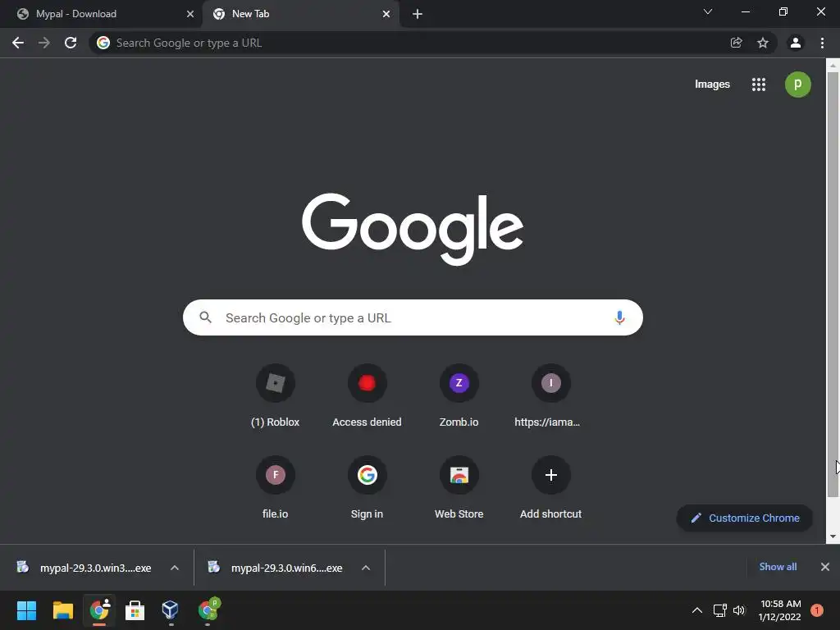This screenshot has height=630, width=840.
Task: Open the downloaded mypal-29.3.0.win6....exe file
Action: click(x=276, y=568)
